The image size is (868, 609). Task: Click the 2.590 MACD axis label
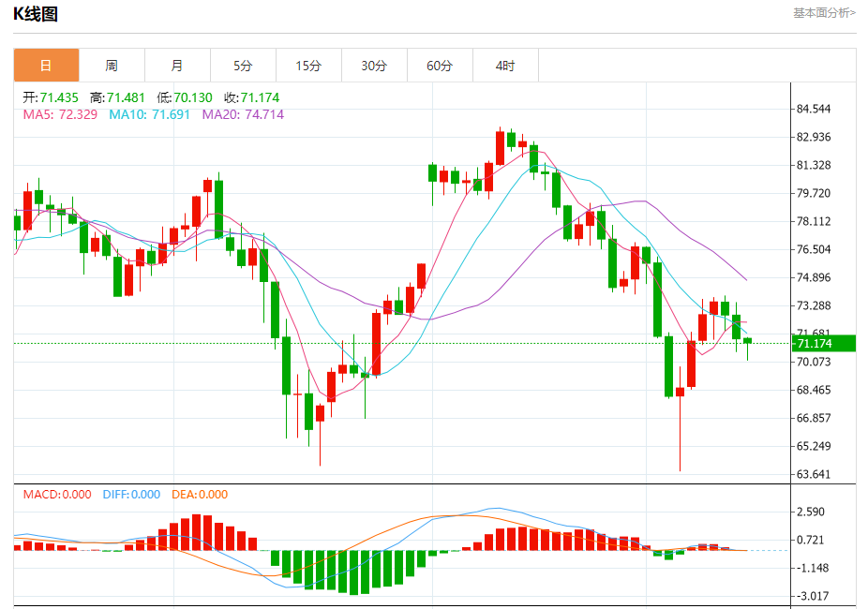[x=811, y=512]
